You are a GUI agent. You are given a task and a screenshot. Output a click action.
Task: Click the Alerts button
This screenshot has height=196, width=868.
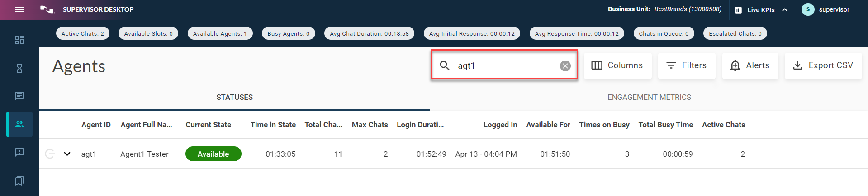[749, 65]
